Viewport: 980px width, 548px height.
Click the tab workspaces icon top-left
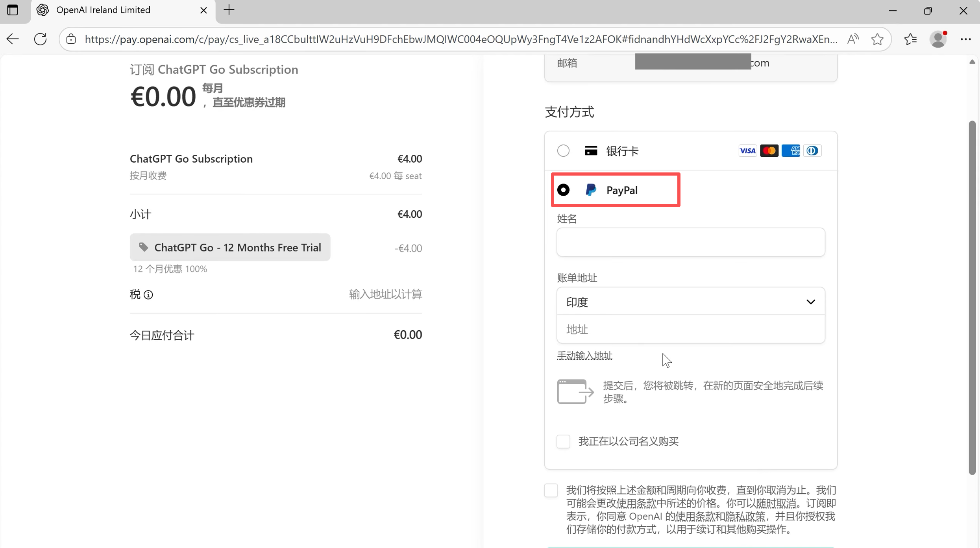click(x=13, y=10)
